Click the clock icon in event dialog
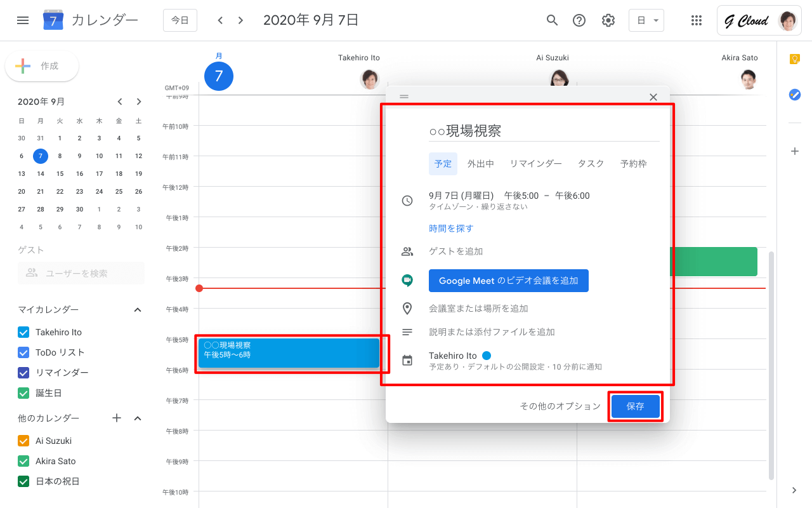The image size is (812, 508). (x=407, y=201)
